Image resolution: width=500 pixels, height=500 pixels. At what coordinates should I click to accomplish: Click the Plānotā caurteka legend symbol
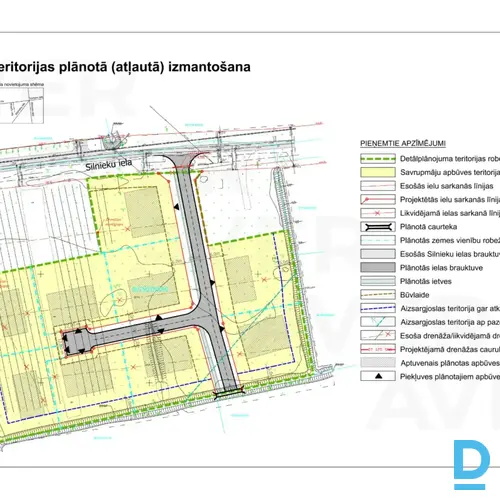coord(378,227)
